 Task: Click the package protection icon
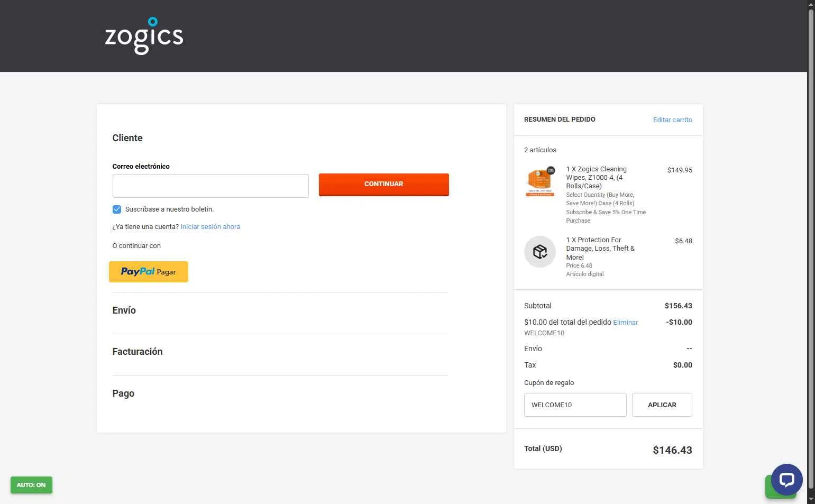coord(539,252)
